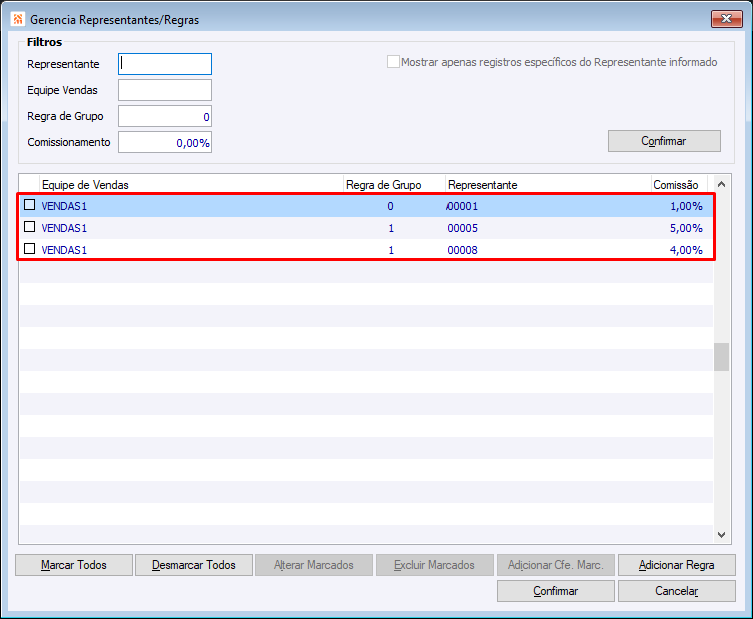This screenshot has width=753, height=619.
Task: Click the Regra de Grupo filter field
Action: tap(165, 116)
